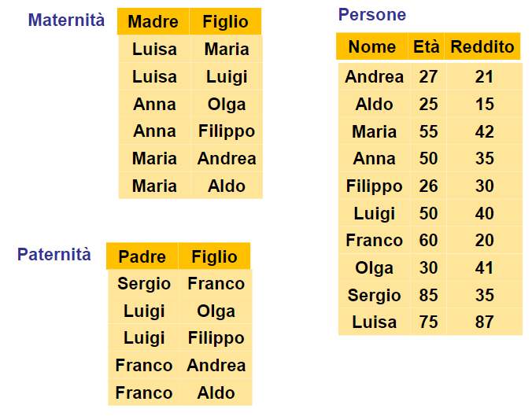Click Luisa's Reddito value 87
The image size is (532, 420).
coord(484,322)
